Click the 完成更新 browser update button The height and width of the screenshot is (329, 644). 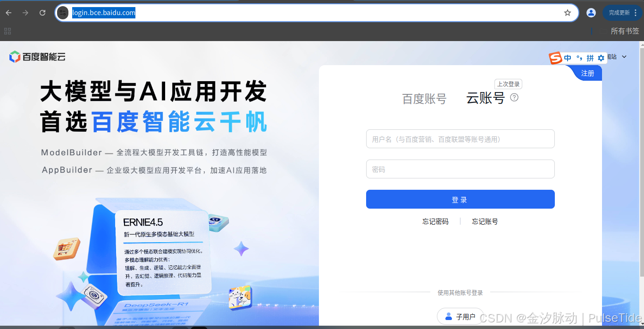point(622,13)
